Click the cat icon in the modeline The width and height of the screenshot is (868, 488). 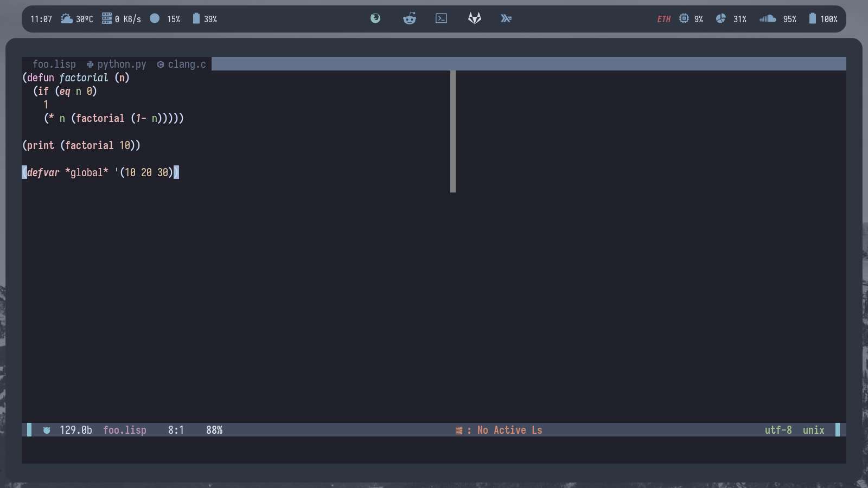click(x=47, y=430)
